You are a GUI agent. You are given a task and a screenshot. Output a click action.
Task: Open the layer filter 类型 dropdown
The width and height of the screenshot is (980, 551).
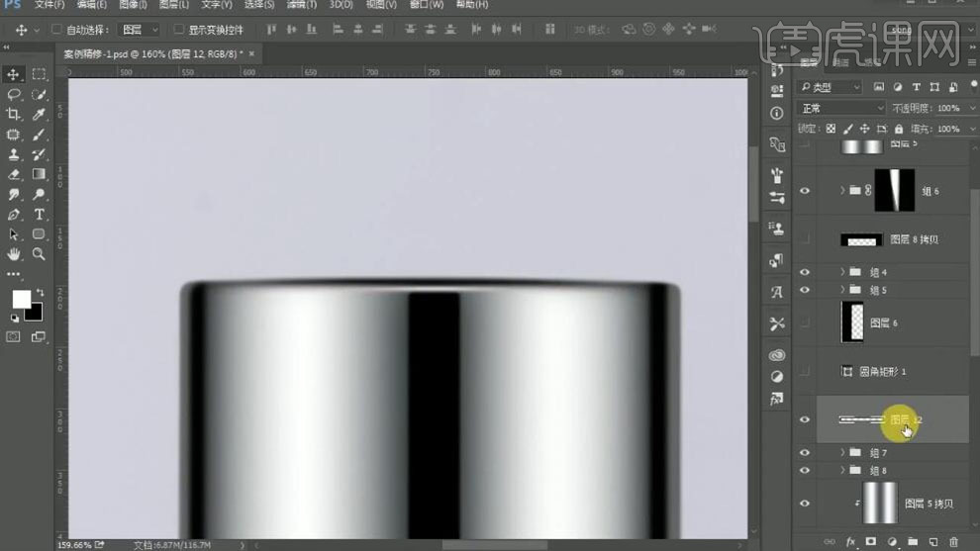pos(830,87)
